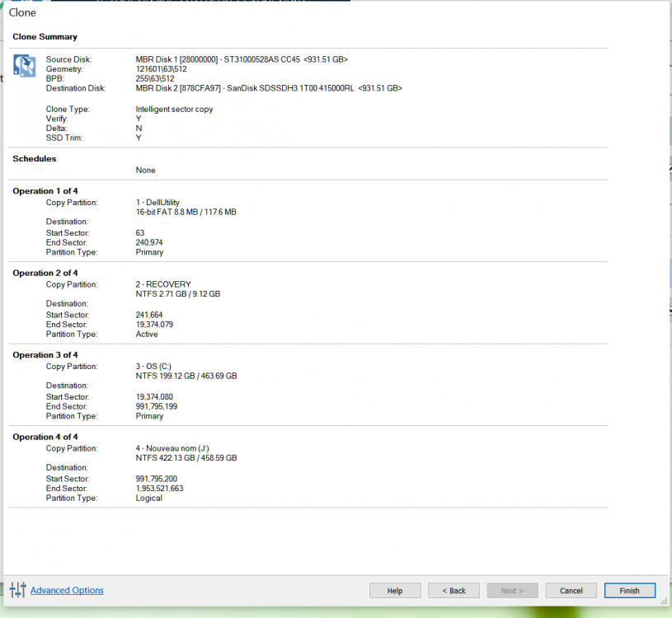Click the NTFS 199.12 GB / 463.69 GB text
Viewport: 672px width, 618px height.
[x=186, y=376]
